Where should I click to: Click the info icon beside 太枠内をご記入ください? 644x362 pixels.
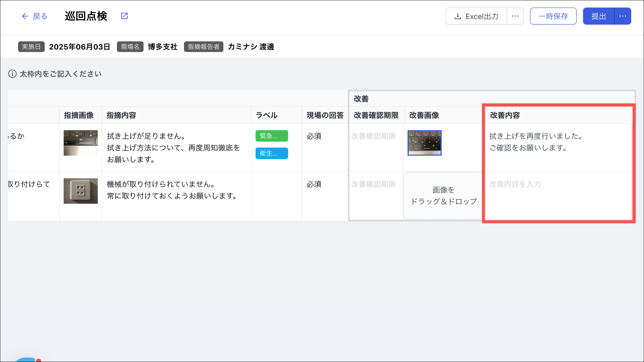coord(12,74)
